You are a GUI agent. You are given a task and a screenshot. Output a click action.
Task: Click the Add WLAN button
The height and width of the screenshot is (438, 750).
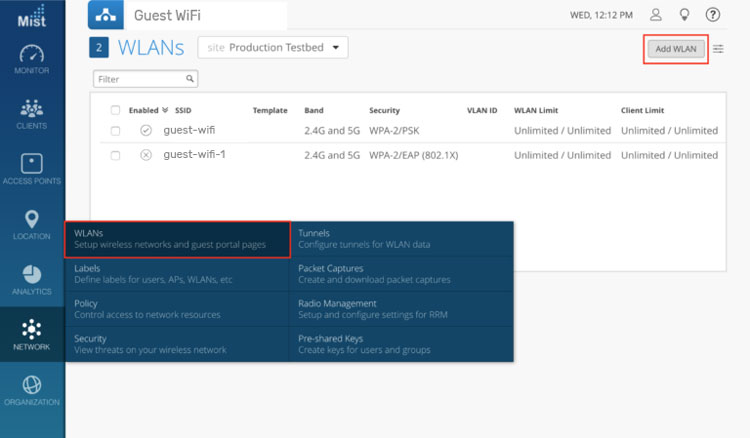[676, 48]
